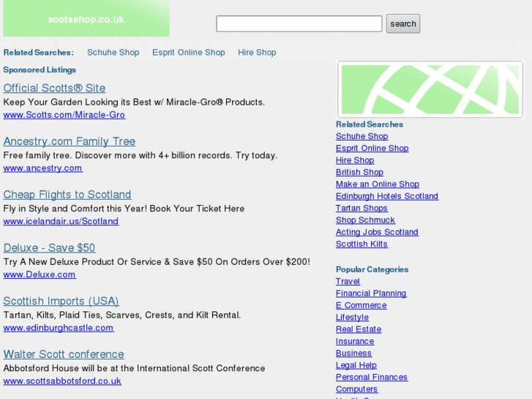
Task: Click 'Try A New Deluxe Product' description
Action: (157, 262)
